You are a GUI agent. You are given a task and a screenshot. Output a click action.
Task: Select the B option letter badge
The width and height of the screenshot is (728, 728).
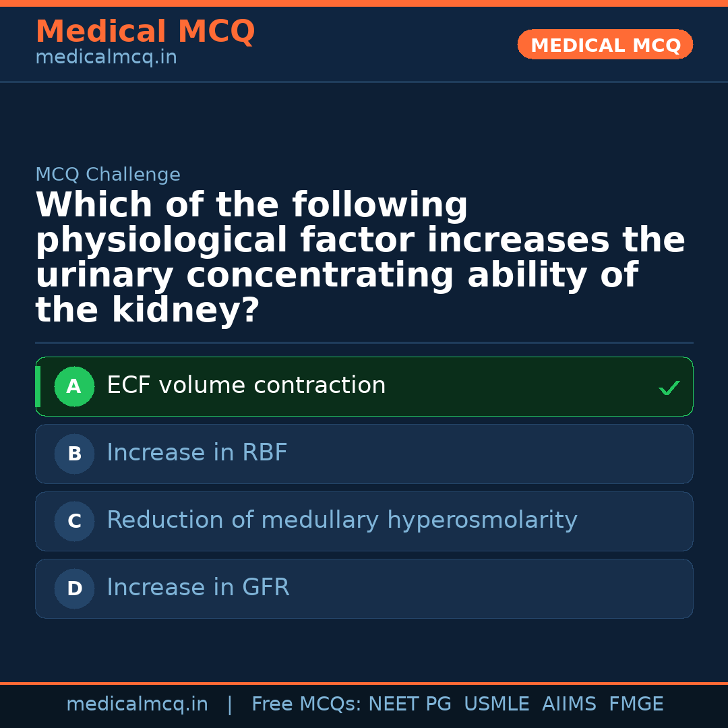pyautogui.click(x=74, y=454)
